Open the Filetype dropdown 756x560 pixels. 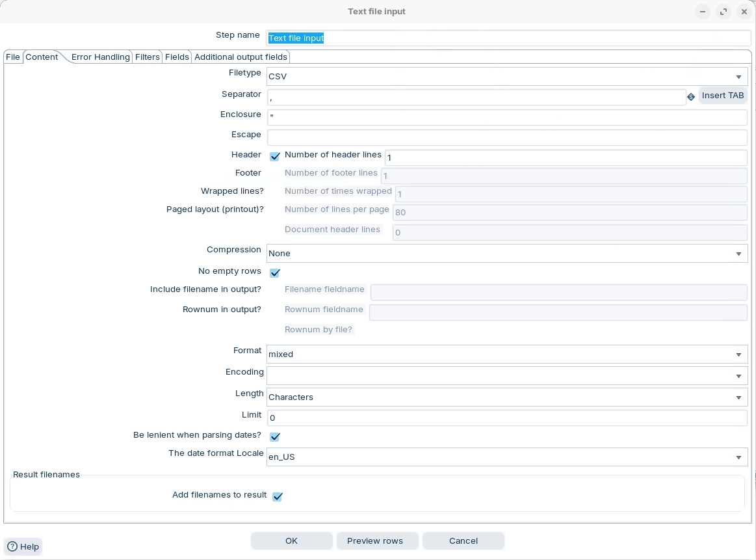pos(738,77)
